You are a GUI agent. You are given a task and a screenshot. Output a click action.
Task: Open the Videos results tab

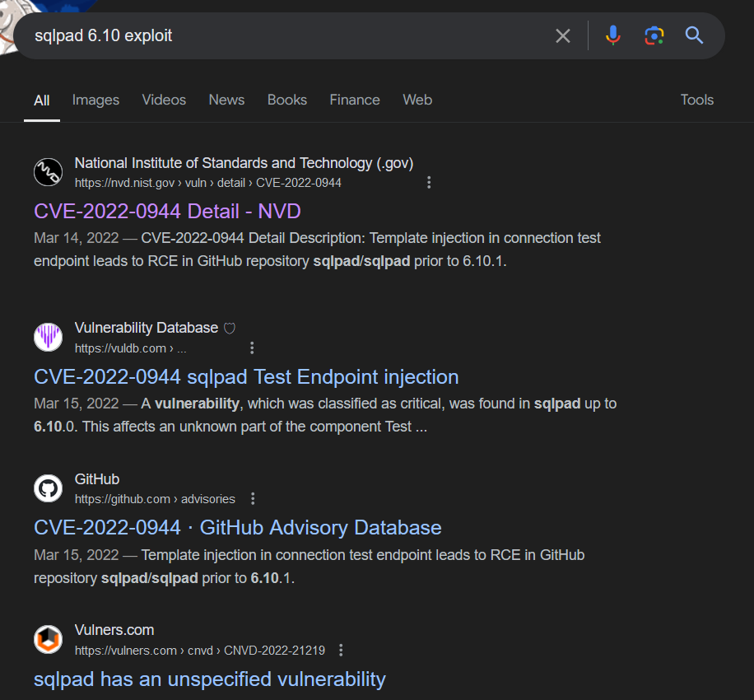coord(164,100)
